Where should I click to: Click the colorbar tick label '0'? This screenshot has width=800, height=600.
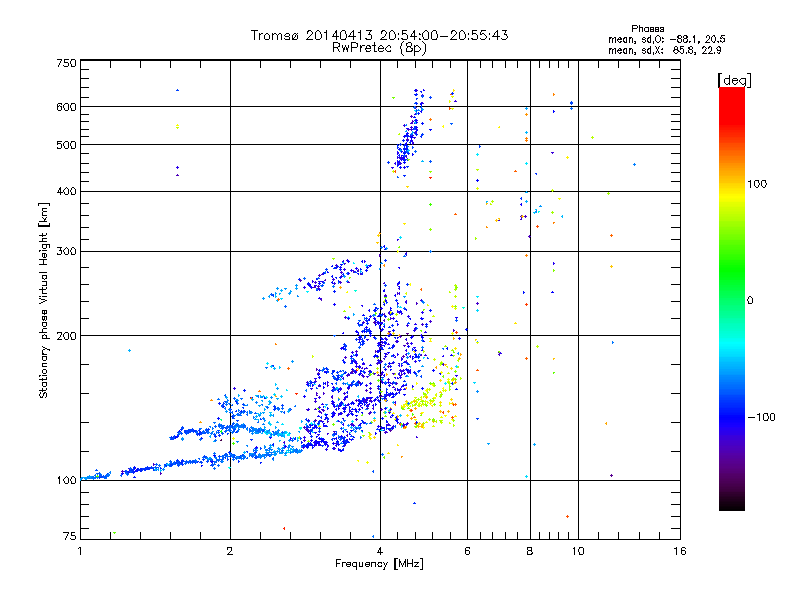tap(750, 300)
